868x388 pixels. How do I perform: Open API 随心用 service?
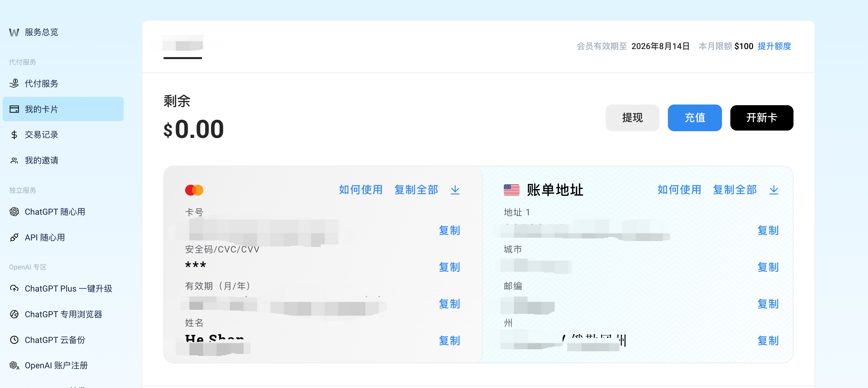pyautogui.click(x=45, y=237)
